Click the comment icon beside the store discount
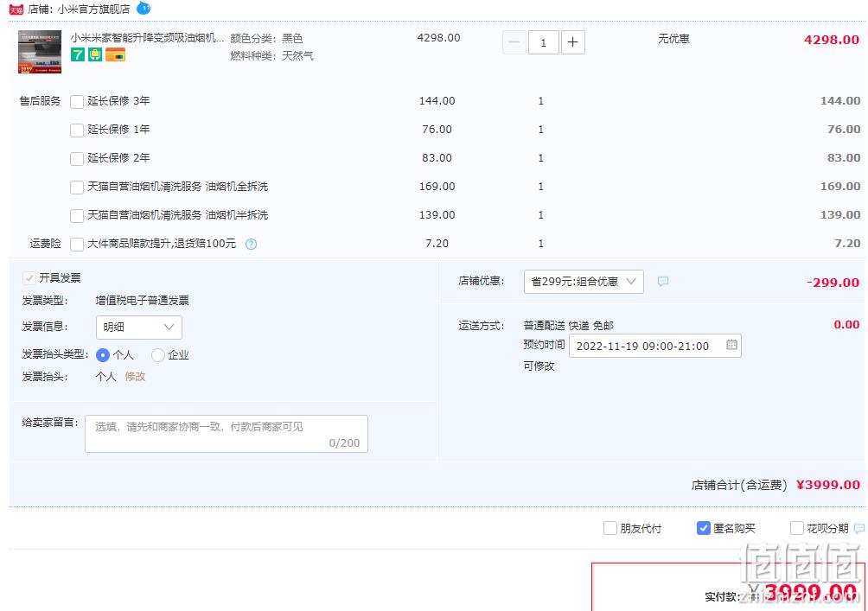Viewport: 868px width, 611px height. click(x=662, y=282)
